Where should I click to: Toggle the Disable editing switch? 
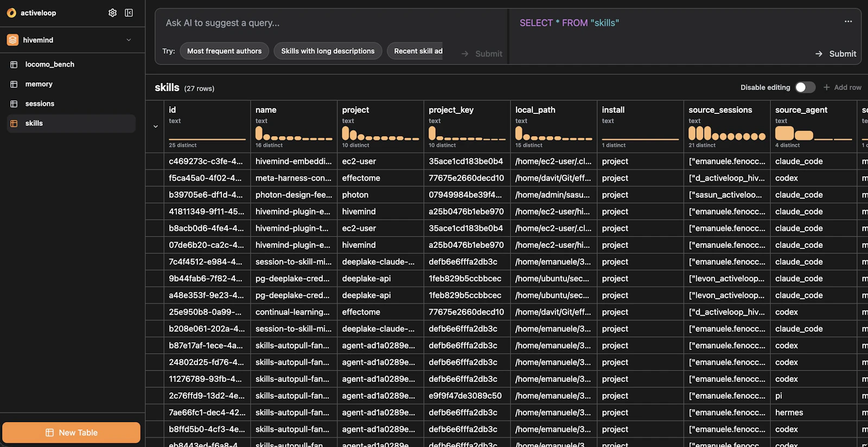(x=805, y=87)
